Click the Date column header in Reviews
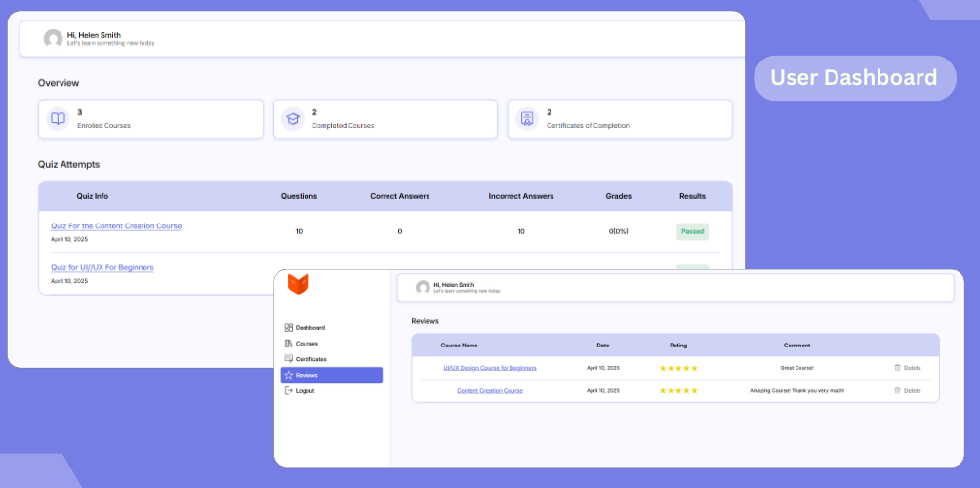This screenshot has height=488, width=980. (x=603, y=345)
